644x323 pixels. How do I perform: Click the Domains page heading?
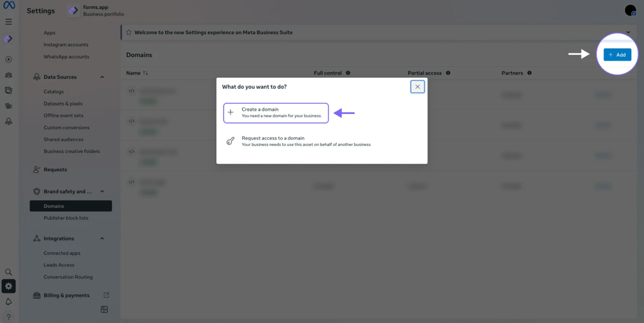pos(139,55)
